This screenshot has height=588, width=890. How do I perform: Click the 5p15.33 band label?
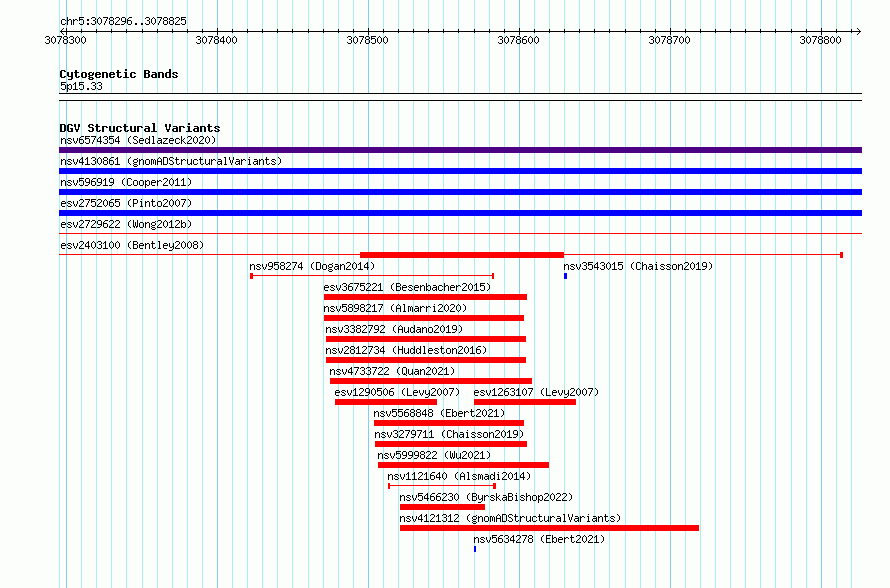(81, 86)
